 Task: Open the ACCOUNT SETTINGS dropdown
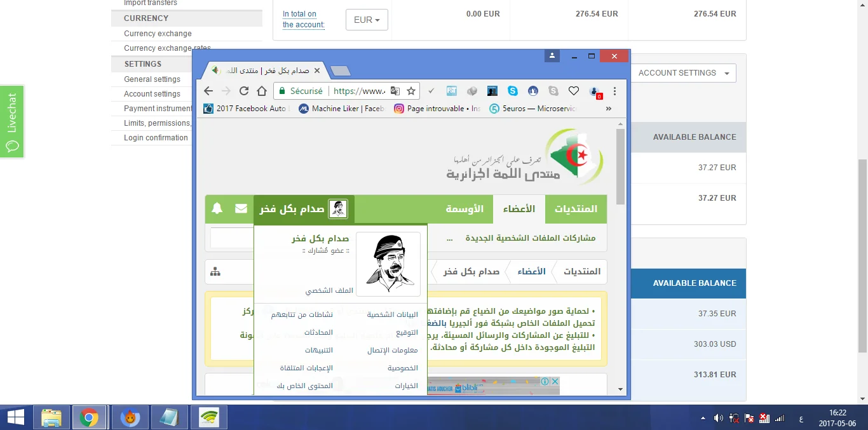(x=683, y=73)
